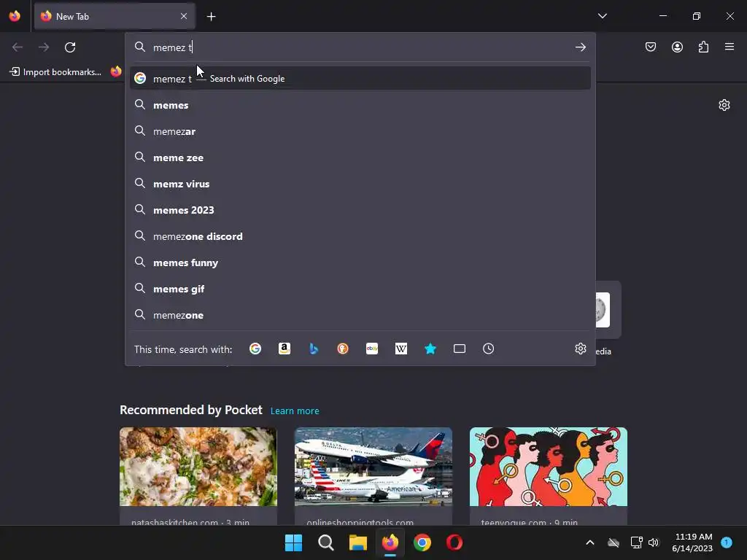Open the notification badge in tray
747x560 pixels.
coord(727,542)
